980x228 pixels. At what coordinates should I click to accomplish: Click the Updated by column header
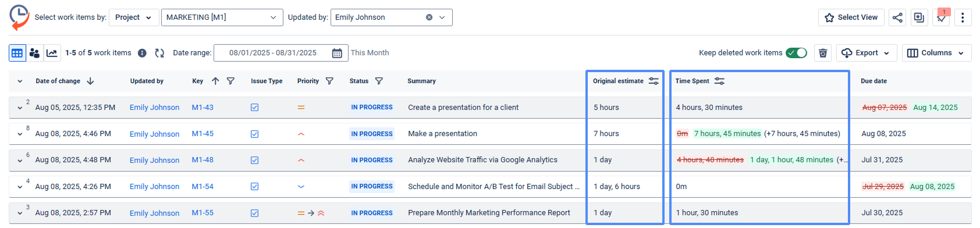(147, 81)
